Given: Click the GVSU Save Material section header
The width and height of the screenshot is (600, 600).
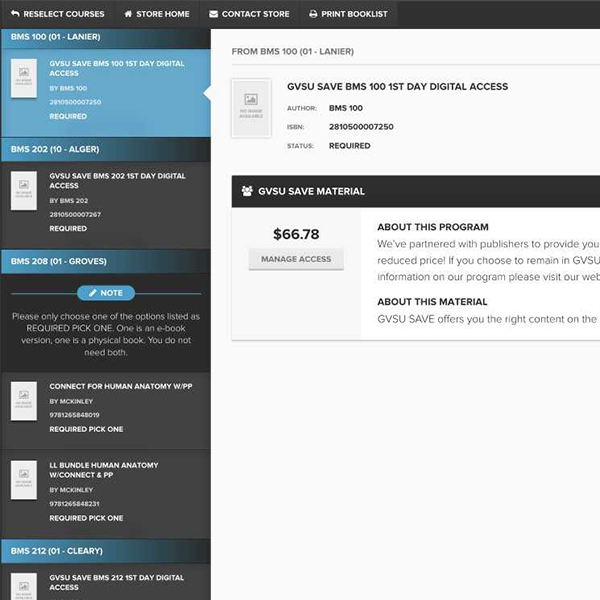Looking at the screenshot, I should click(x=416, y=191).
